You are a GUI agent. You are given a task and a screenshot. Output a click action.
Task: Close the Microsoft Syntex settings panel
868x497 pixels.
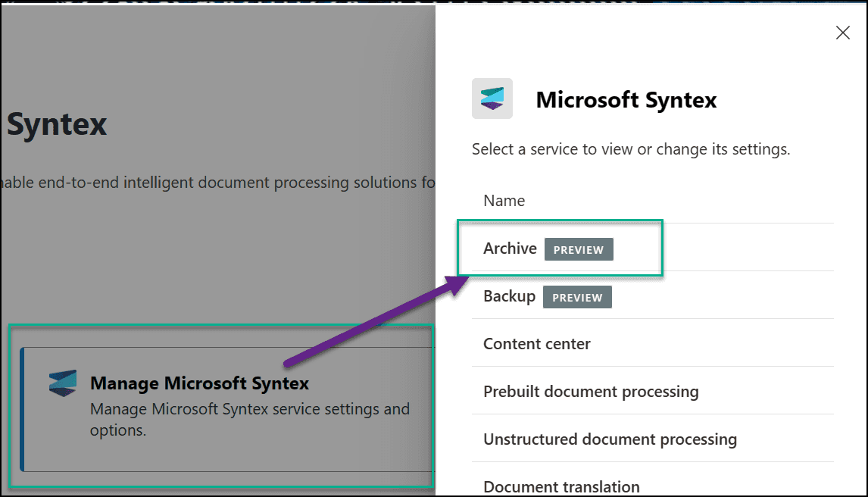842,33
